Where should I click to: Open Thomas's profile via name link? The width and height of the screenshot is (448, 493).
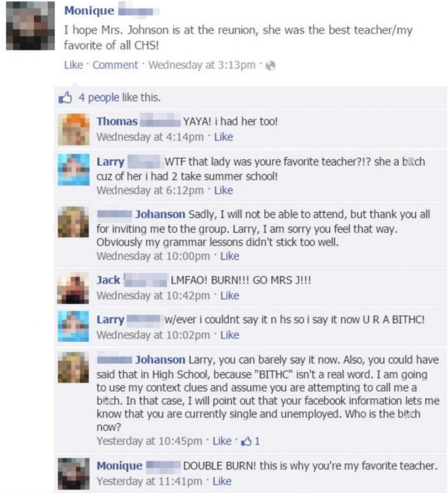pyautogui.click(x=117, y=121)
